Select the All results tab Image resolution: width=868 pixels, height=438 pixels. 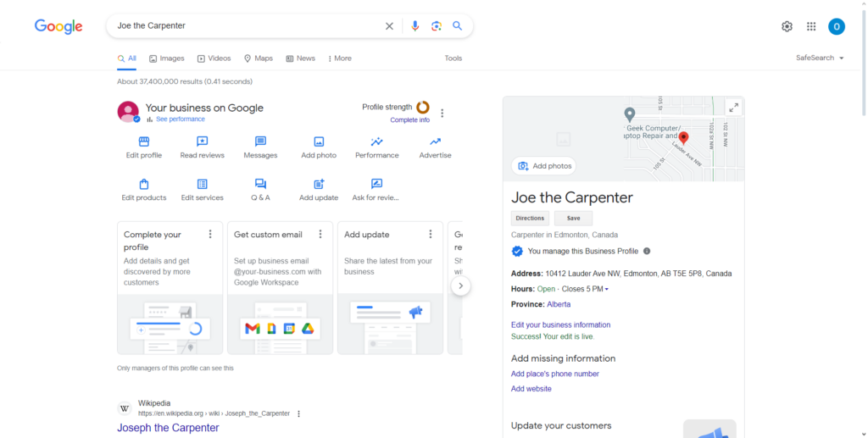(x=127, y=58)
